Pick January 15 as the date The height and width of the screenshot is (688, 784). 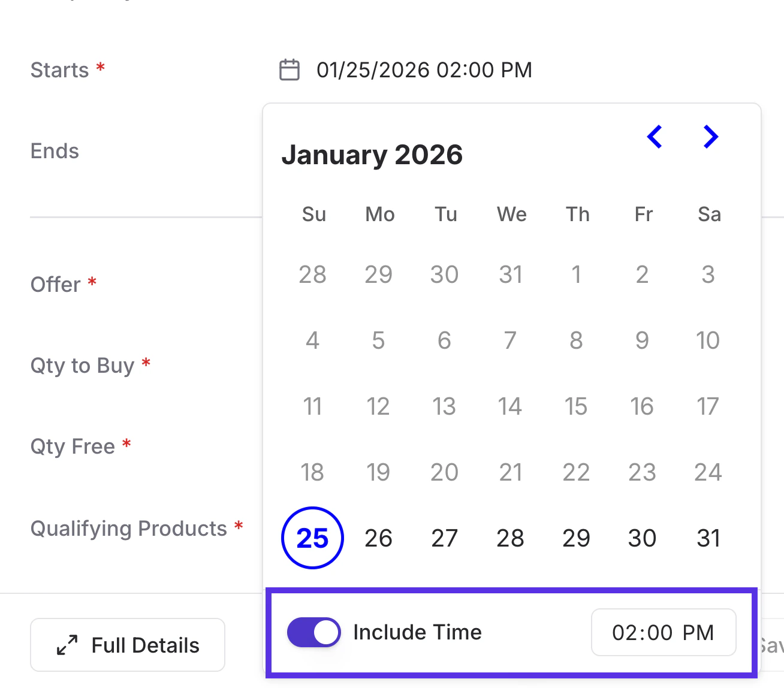576,406
